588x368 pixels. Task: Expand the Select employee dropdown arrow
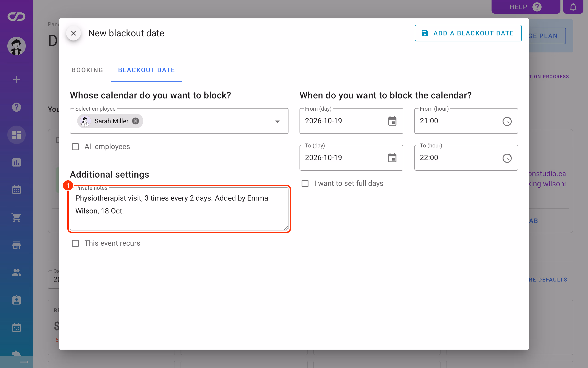tap(277, 121)
